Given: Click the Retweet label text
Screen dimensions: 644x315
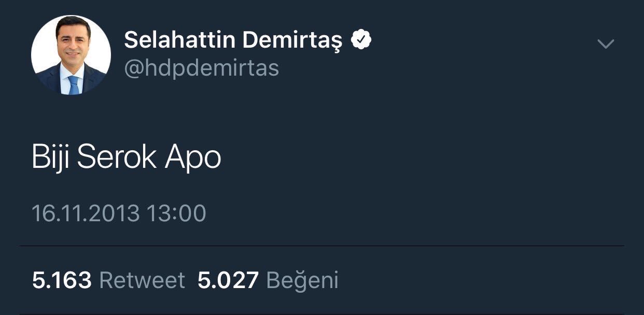Looking at the screenshot, I should click(x=142, y=280).
